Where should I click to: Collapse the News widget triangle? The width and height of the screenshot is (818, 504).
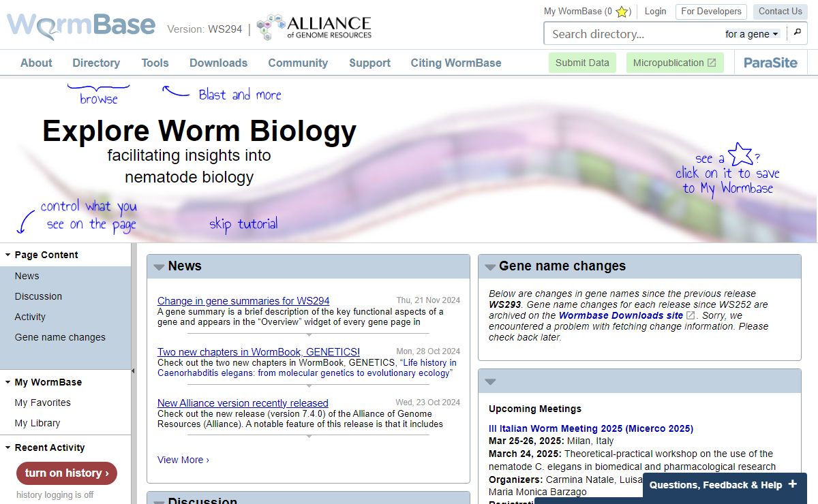pos(159,267)
